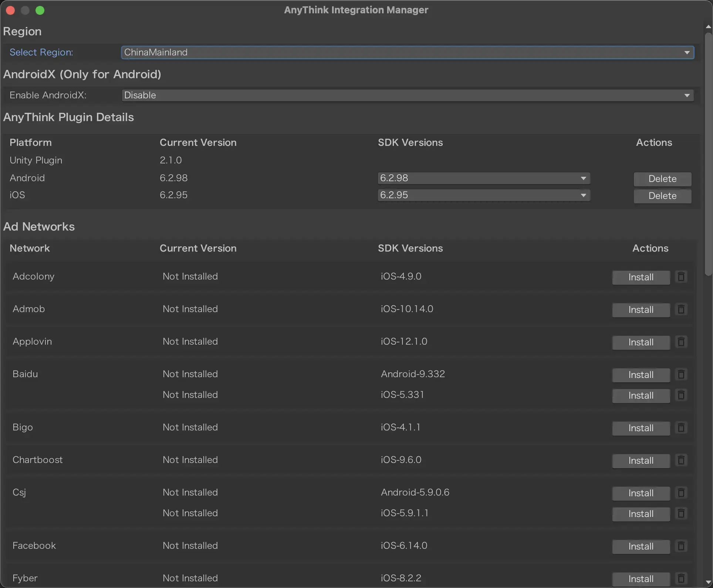Click the delete icon for Applovin network

click(681, 341)
